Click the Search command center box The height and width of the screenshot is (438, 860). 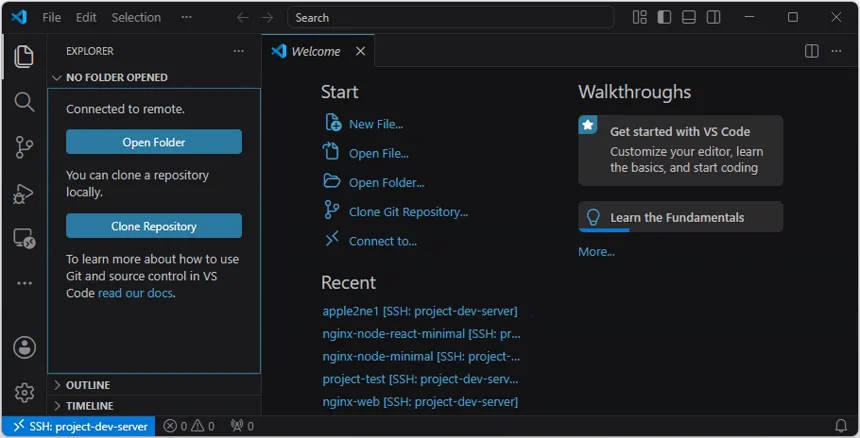tap(450, 18)
